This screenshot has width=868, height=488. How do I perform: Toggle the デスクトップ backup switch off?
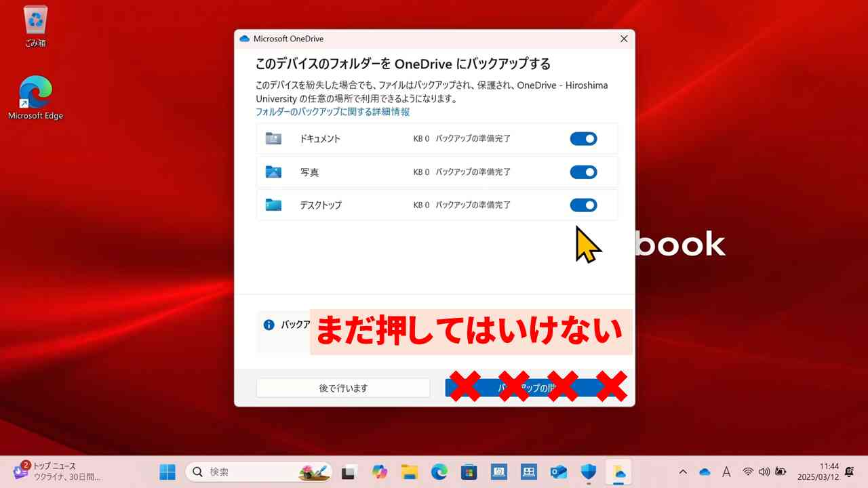[x=583, y=205]
